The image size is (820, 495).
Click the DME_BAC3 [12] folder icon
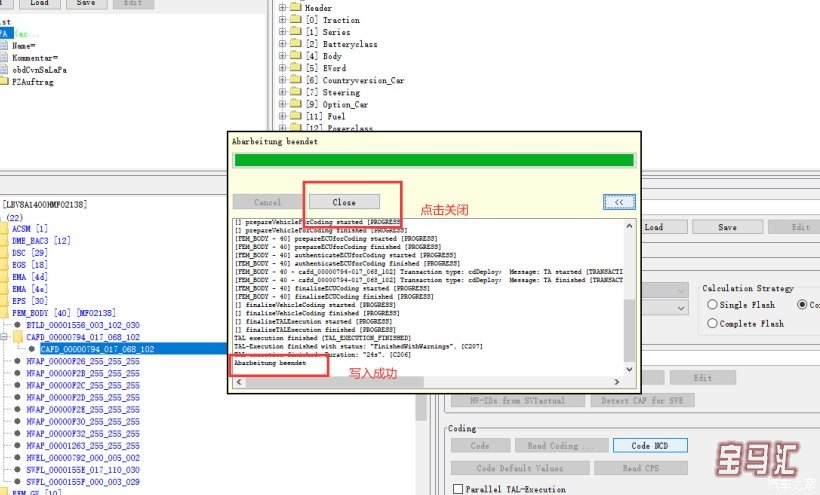coord(4,240)
